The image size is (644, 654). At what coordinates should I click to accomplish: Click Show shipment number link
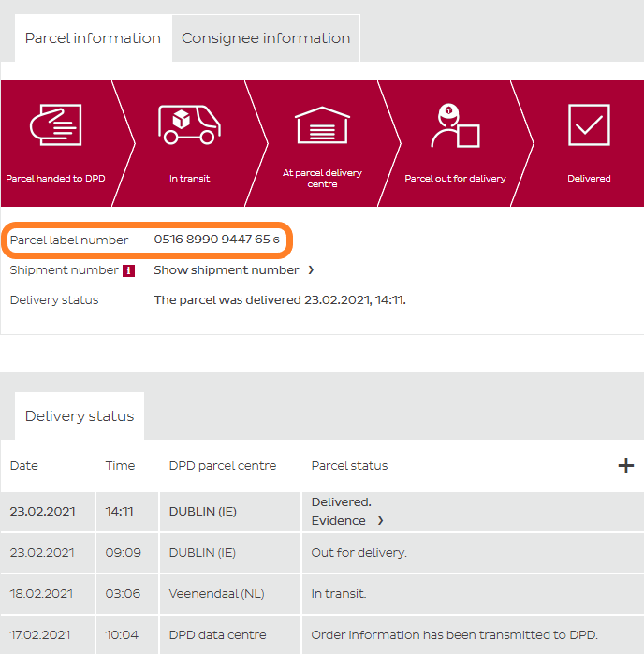(227, 270)
